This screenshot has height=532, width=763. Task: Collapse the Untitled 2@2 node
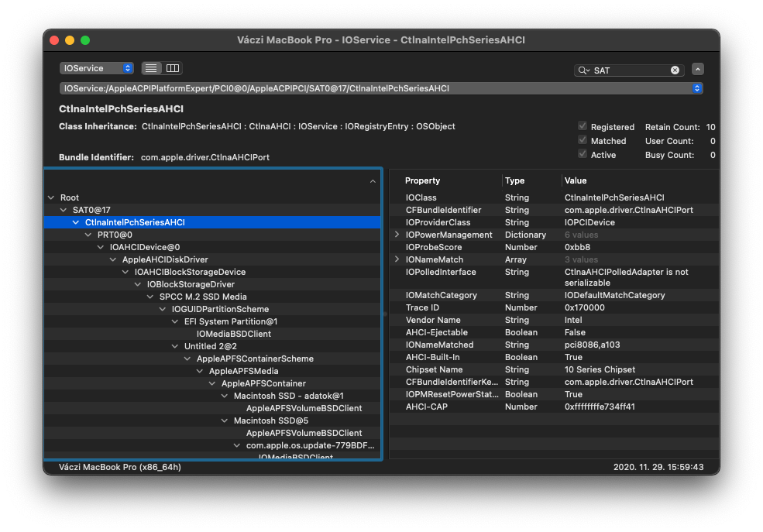(x=175, y=346)
